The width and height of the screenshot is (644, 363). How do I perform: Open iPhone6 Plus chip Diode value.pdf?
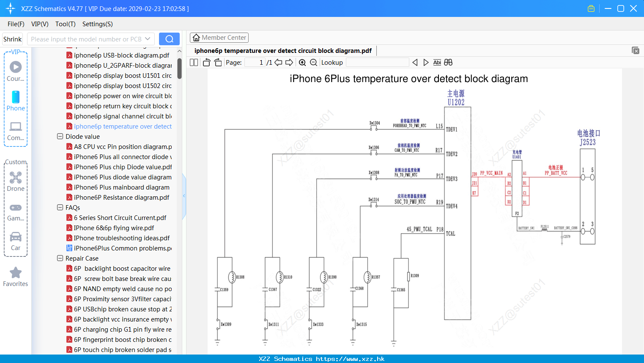pos(119,167)
